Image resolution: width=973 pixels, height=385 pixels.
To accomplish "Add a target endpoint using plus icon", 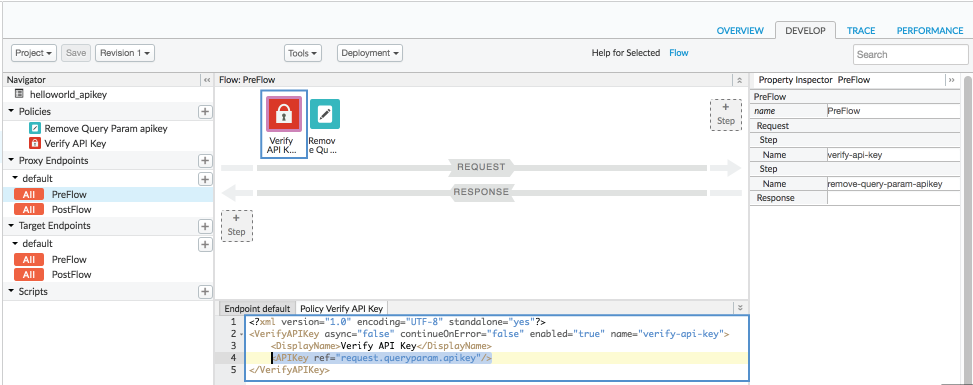I will (205, 226).
